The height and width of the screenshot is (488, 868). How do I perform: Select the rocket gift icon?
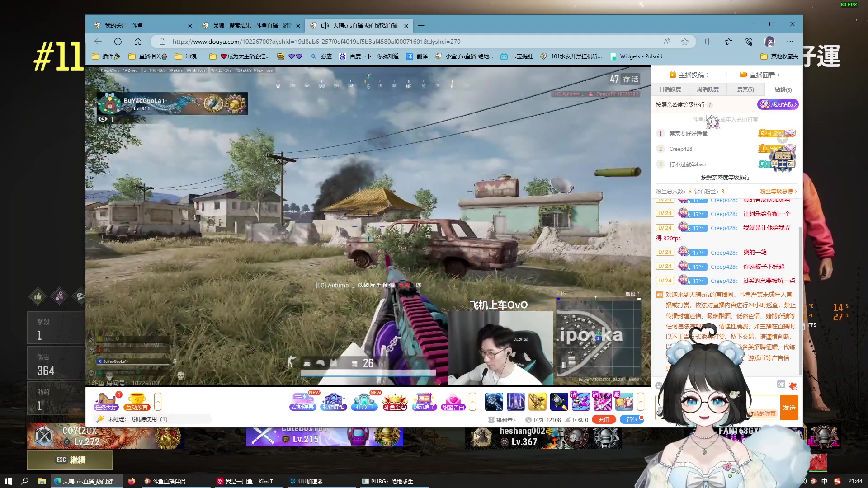coord(559,401)
